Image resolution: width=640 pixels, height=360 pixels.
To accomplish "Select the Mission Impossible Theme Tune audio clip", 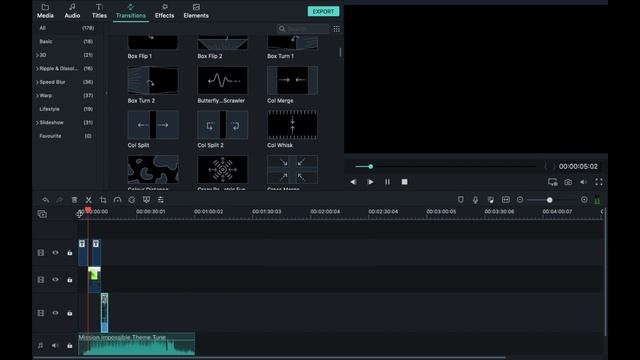I will pos(136,344).
